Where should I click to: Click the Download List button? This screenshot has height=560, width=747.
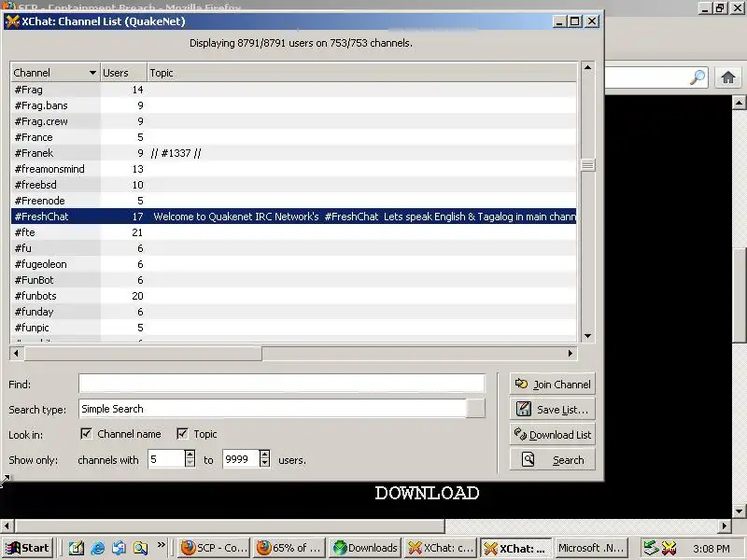553,434
